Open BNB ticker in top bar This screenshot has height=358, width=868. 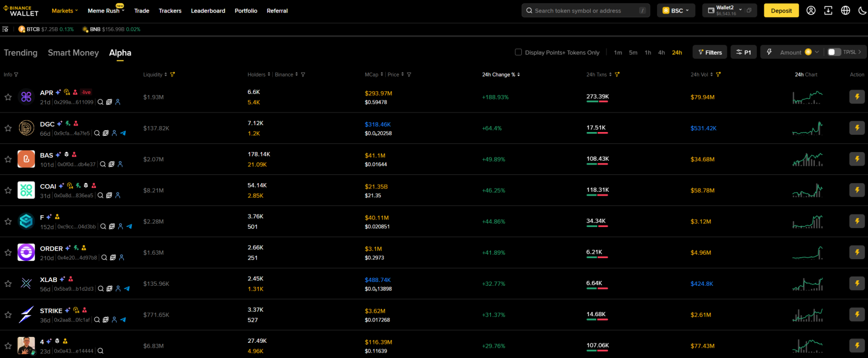click(x=111, y=29)
